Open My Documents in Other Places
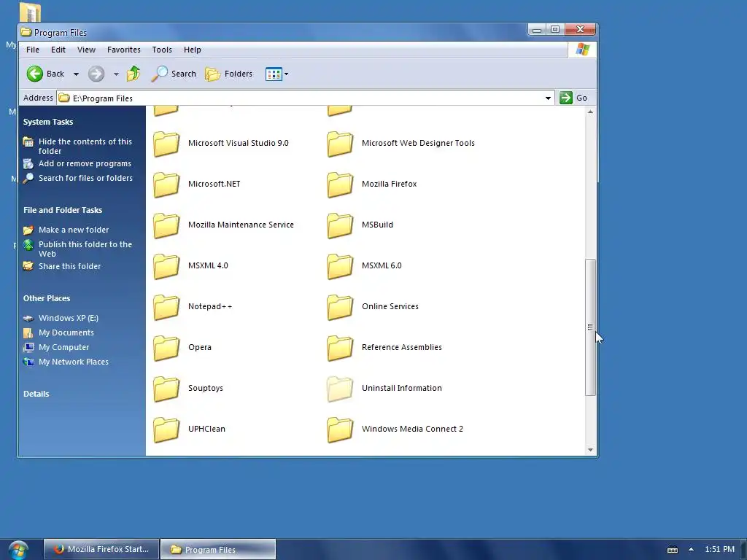The width and height of the screenshot is (747, 560). pos(66,332)
